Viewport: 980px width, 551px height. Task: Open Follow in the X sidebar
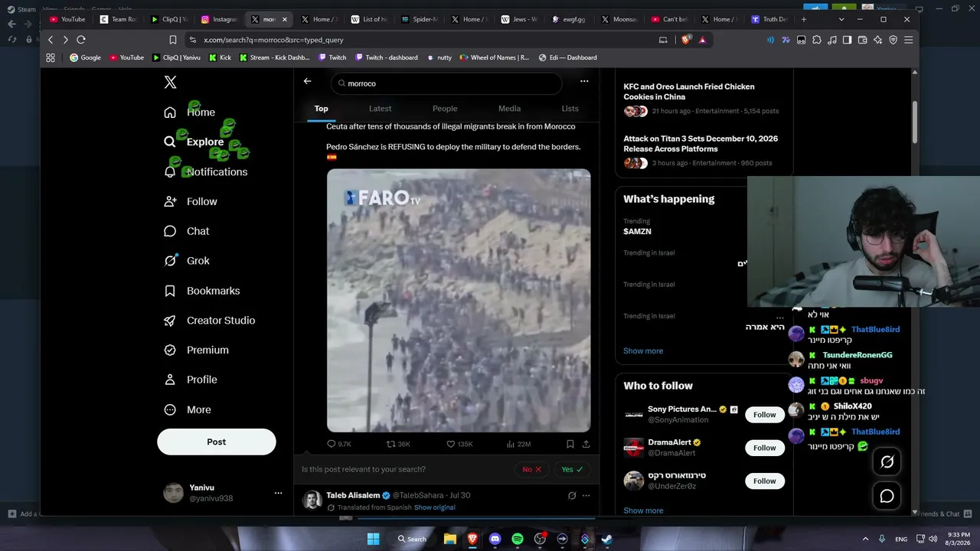pos(191,201)
